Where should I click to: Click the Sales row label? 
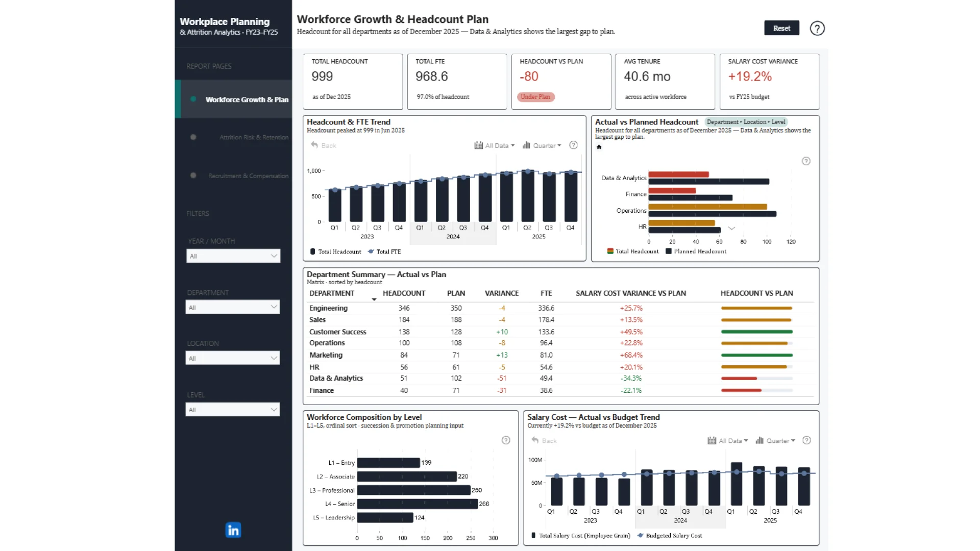pyautogui.click(x=317, y=320)
